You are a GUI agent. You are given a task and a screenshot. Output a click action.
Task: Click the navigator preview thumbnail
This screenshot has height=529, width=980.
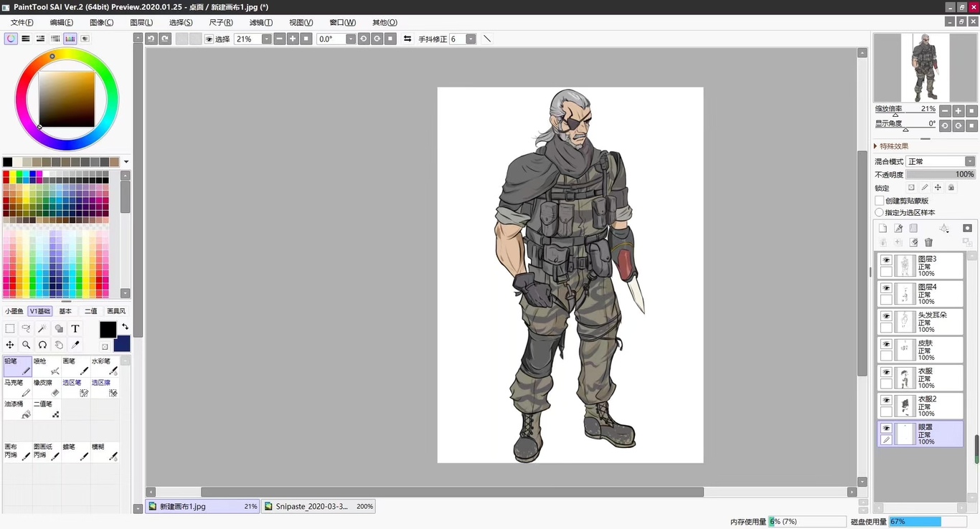(925, 67)
